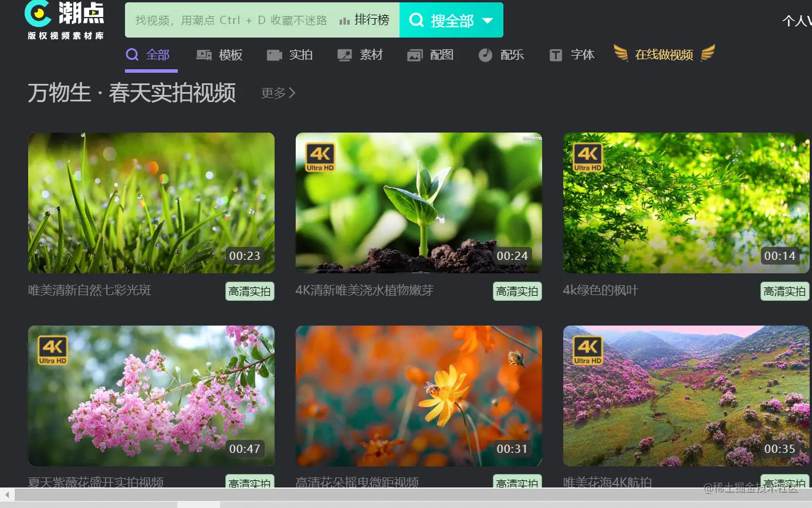Viewport: 812px width, 508px height.
Task: Open the 搜全部 search scope dropdown arrow
Action: 487,19
